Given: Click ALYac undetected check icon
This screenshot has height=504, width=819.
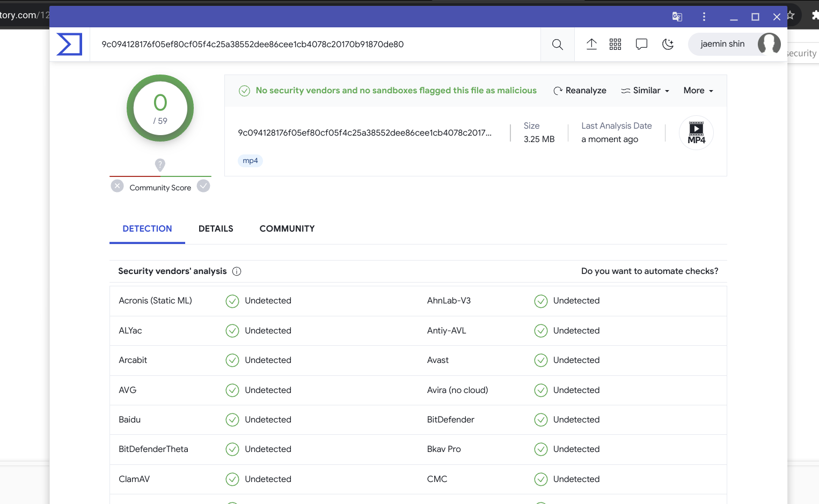Looking at the screenshot, I should pyautogui.click(x=232, y=331).
